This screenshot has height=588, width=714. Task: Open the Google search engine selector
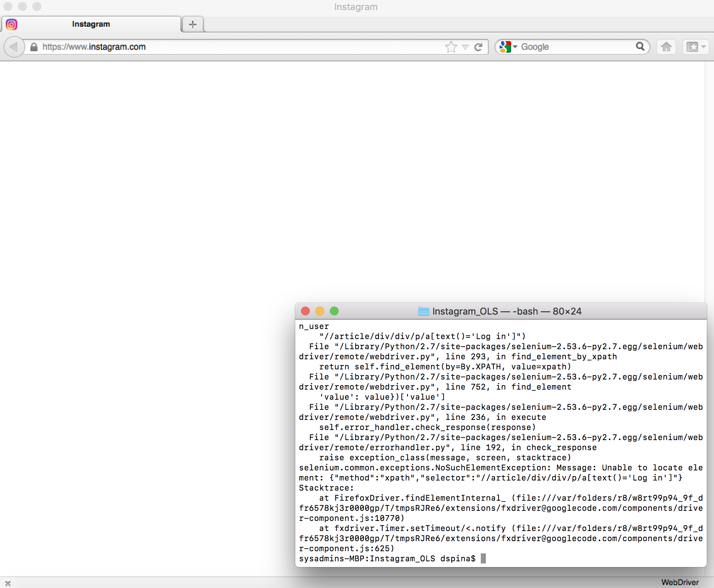[508, 47]
